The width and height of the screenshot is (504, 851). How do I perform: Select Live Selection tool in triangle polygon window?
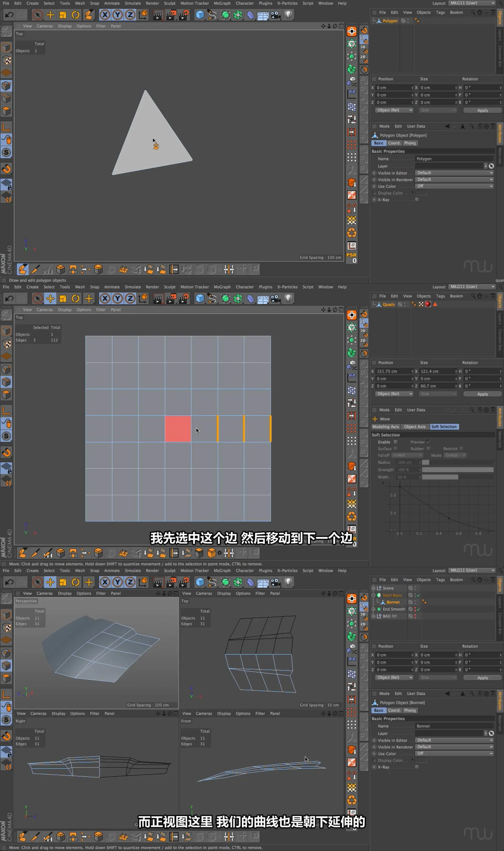[x=37, y=15]
